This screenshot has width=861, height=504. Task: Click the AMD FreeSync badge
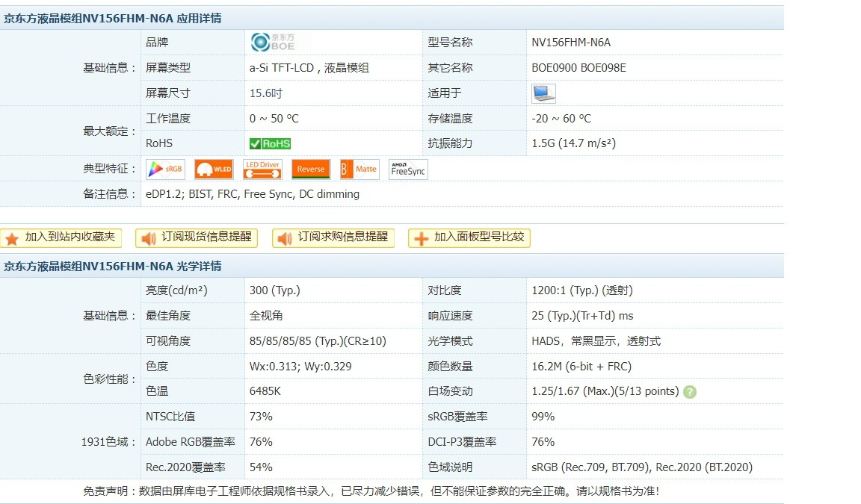408,169
